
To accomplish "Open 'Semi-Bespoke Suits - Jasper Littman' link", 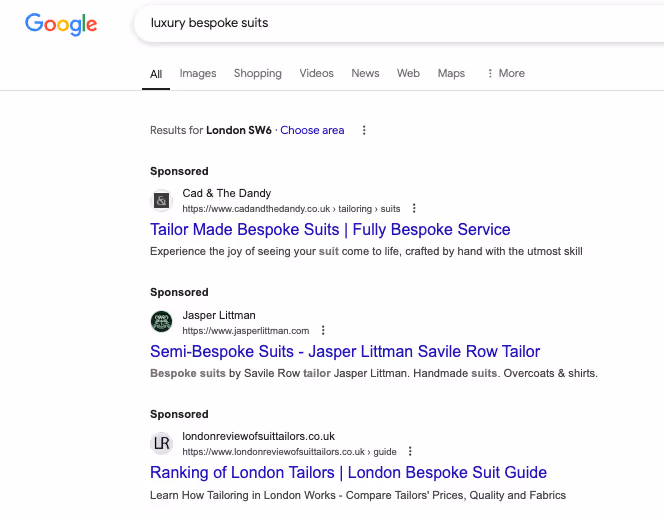I will [345, 351].
